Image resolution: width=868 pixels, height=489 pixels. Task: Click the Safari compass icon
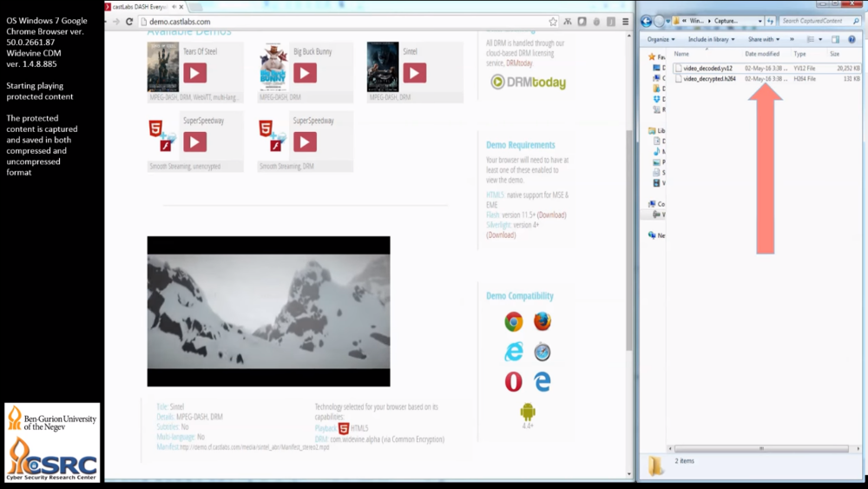542,352
